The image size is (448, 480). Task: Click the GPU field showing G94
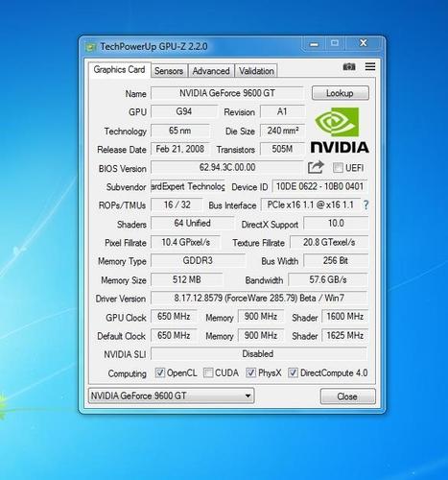tap(184, 111)
